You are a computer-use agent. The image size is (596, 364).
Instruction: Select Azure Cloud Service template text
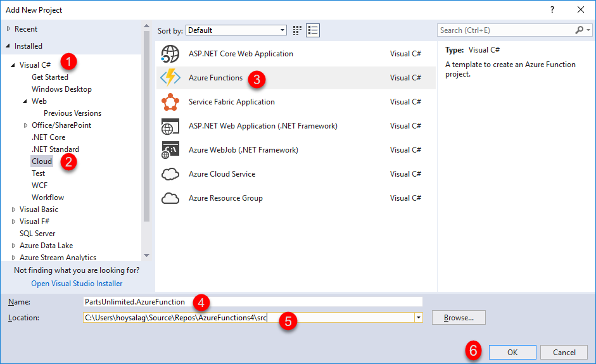pos(222,174)
